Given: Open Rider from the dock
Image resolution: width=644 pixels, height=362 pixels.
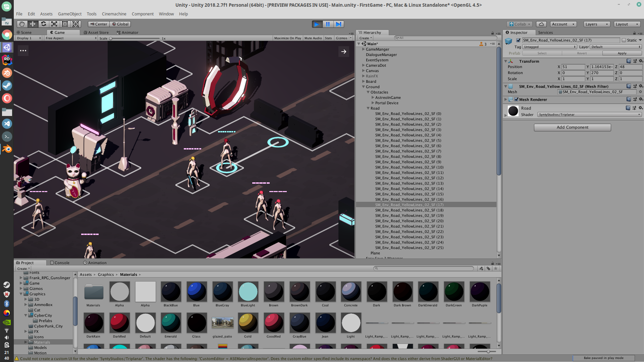Looking at the screenshot, I should click(x=7, y=60).
